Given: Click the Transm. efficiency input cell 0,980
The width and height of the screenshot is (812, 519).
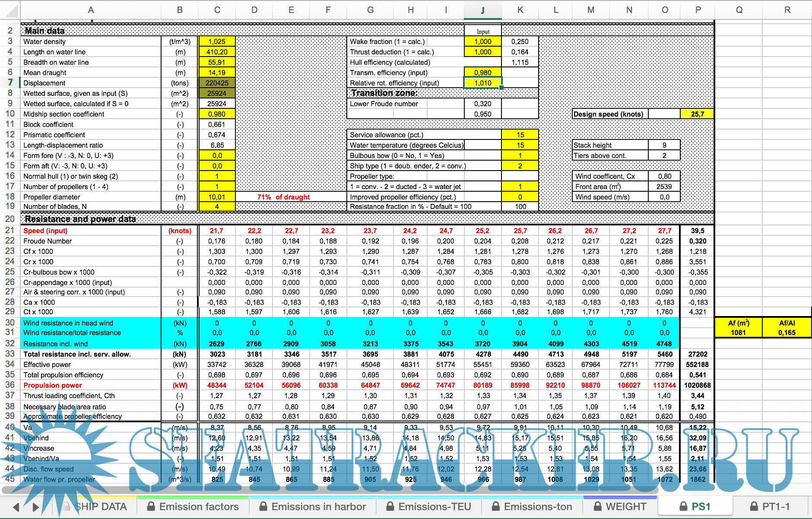Looking at the screenshot, I should pos(482,73).
